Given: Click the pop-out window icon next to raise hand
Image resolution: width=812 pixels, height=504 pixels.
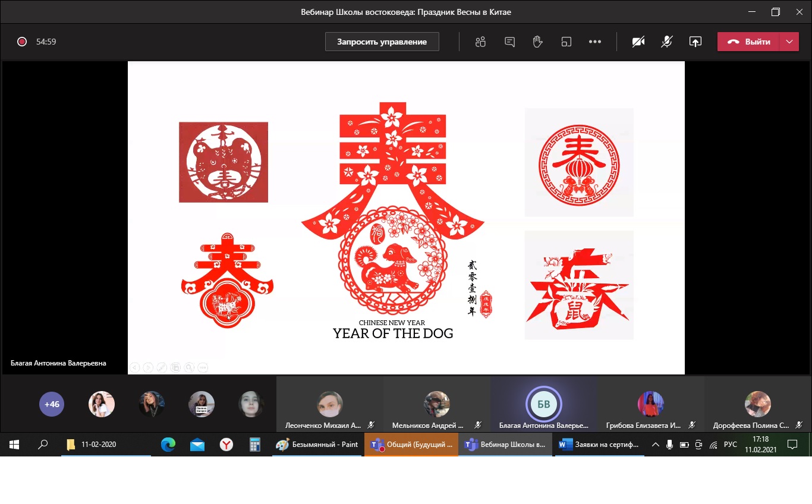Looking at the screenshot, I should pos(566,42).
